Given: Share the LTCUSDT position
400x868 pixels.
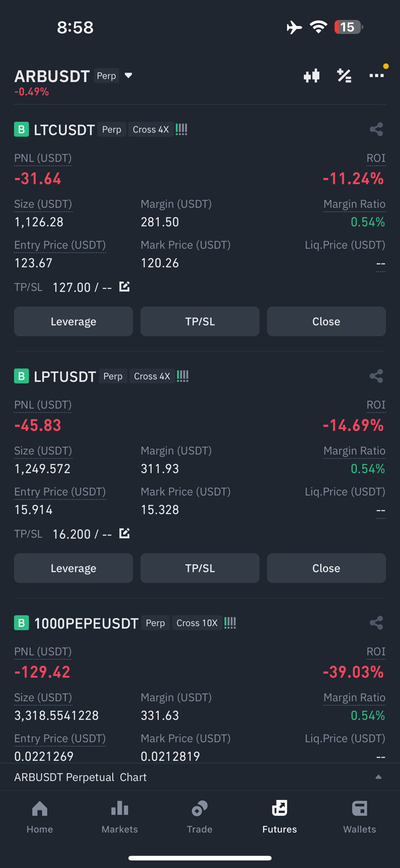Looking at the screenshot, I should pyautogui.click(x=376, y=129).
